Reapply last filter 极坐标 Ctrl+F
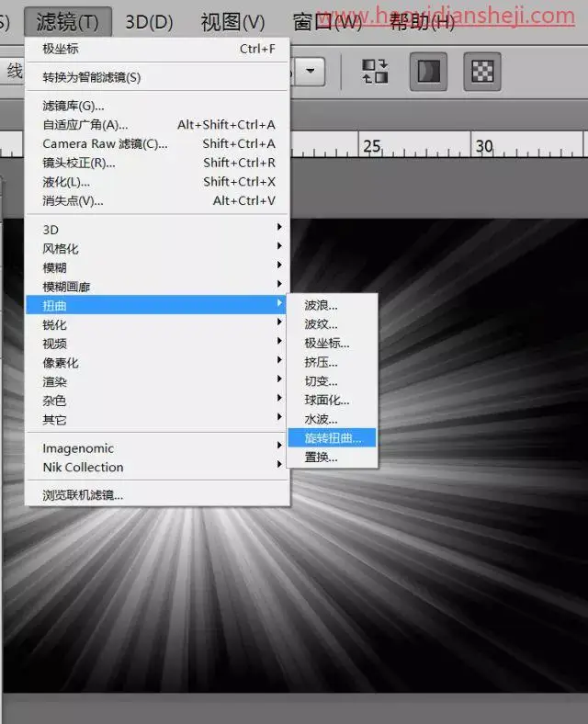 (158, 49)
